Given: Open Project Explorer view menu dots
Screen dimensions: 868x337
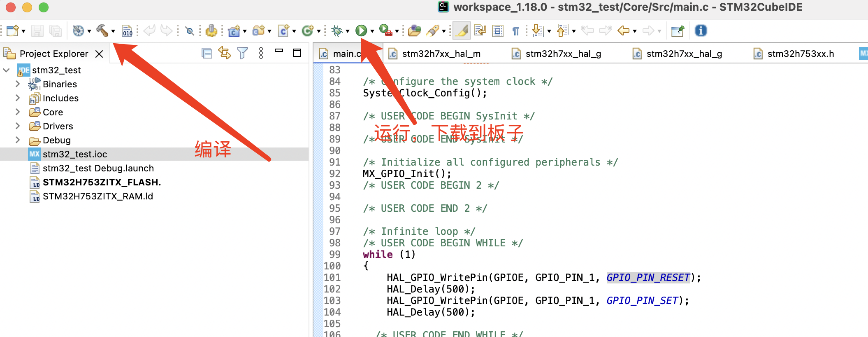Looking at the screenshot, I should (261, 53).
